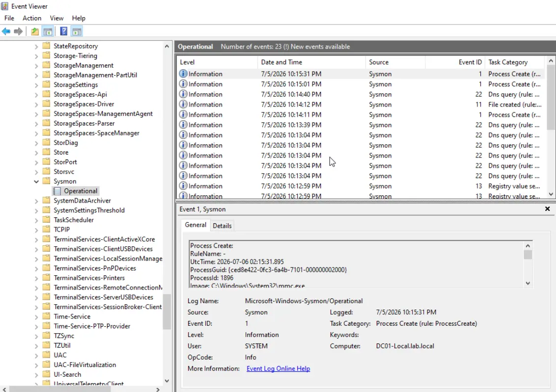Click info icon of 10:13:39 PM event
The height and width of the screenshot is (392, 556).
tap(183, 125)
